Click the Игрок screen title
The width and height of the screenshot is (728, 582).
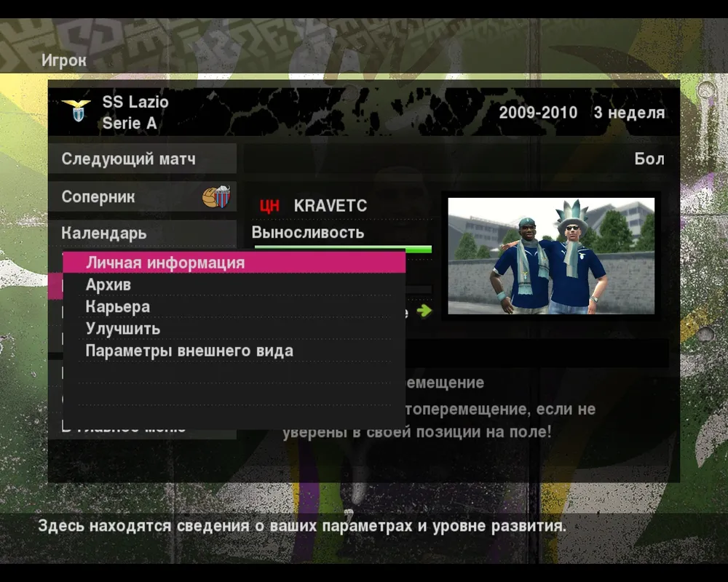coord(63,60)
